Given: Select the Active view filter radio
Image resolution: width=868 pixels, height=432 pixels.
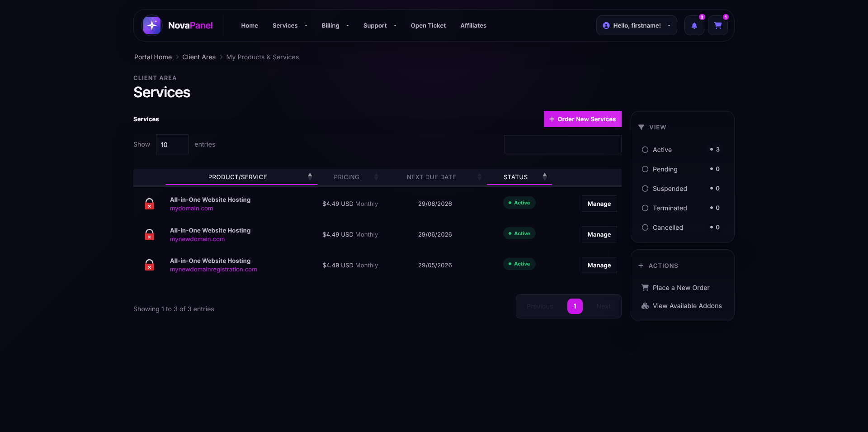Looking at the screenshot, I should [645, 150].
